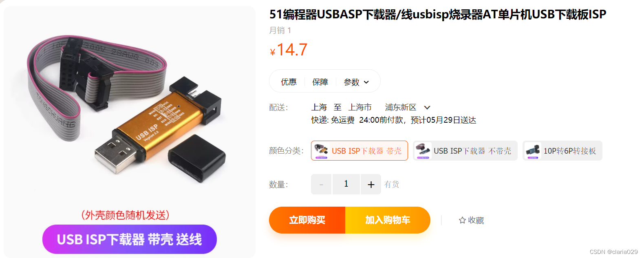Decrease quantity with the minus button
The width and height of the screenshot is (644, 258).
click(321, 184)
